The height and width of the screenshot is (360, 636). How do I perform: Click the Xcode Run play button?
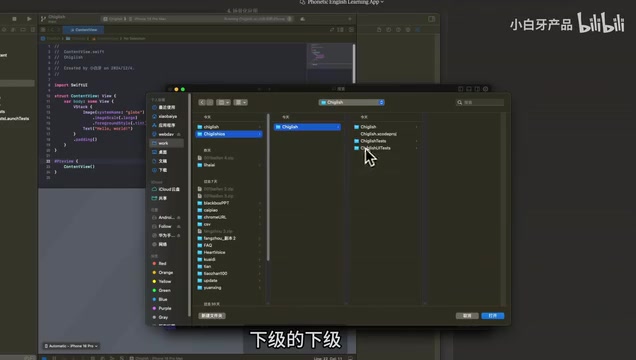tap(29, 19)
